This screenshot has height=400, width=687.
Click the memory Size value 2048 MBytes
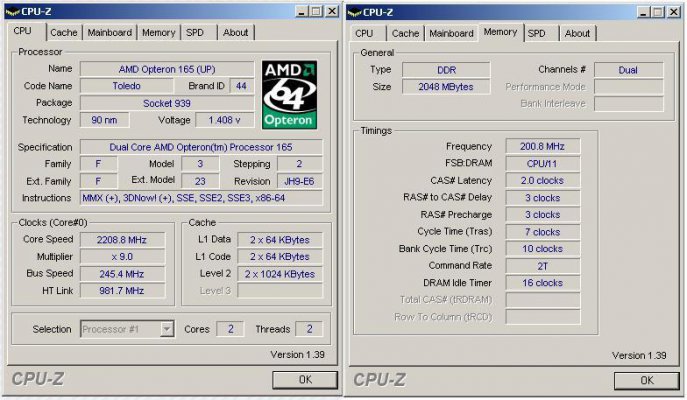tap(446, 87)
